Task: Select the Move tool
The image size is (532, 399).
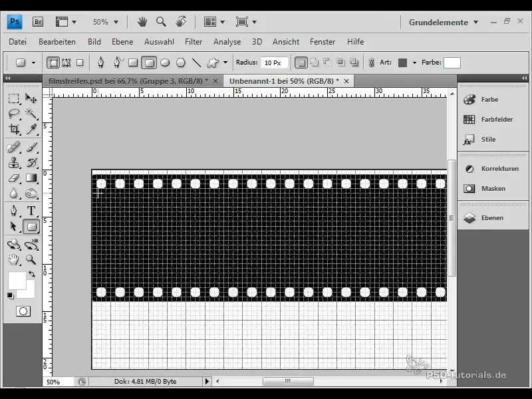Action: point(31,98)
